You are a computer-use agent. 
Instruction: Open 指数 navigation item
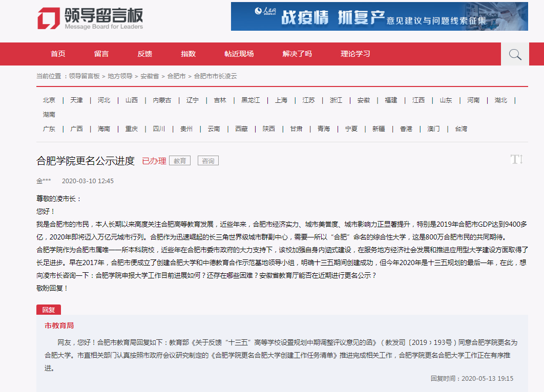point(189,54)
